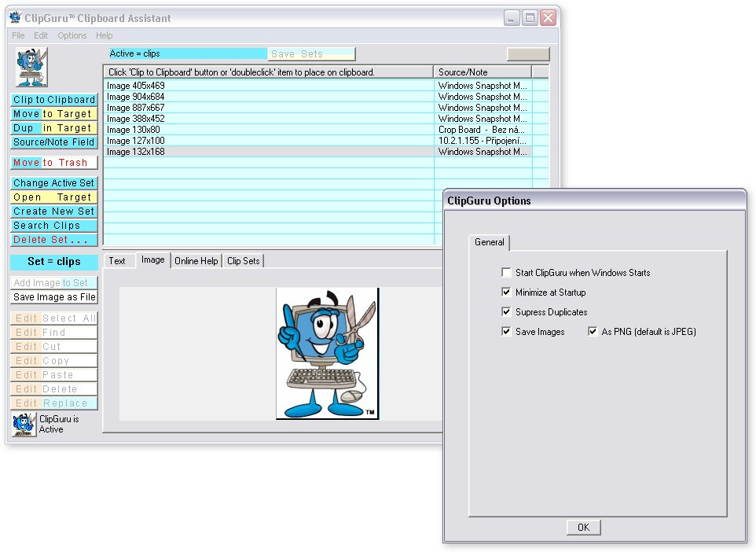Viewport: 756px width, 552px height.
Task: Select the Image 405x469 row
Action: coord(326,86)
